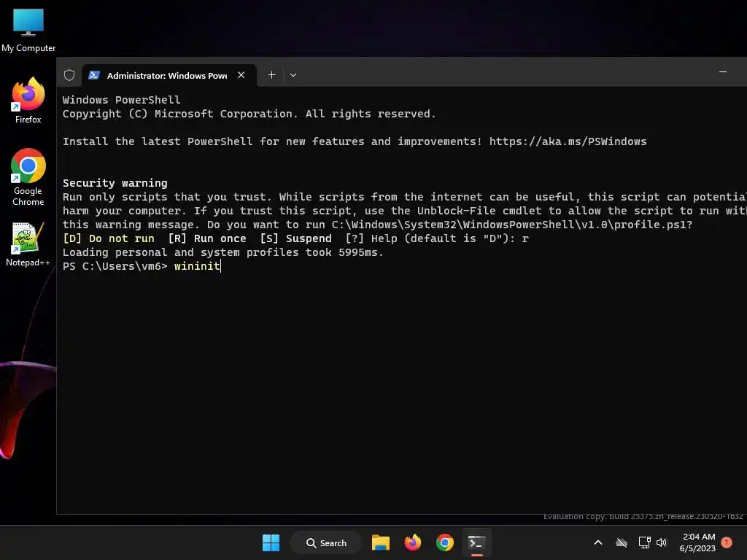Close the Windows PowerShell tab

pos(241,75)
